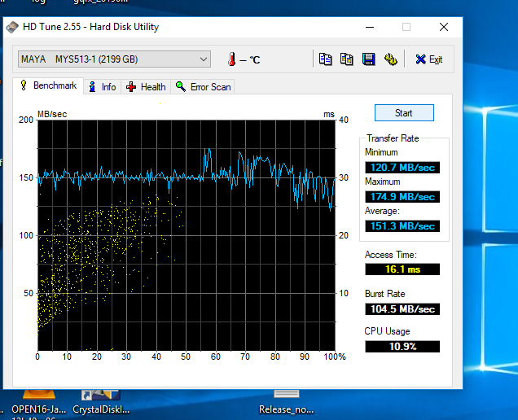Image resolution: width=518 pixels, height=420 pixels.
Task: Open the CrystalDiskInfo desktop shortcut
Action: [101, 398]
